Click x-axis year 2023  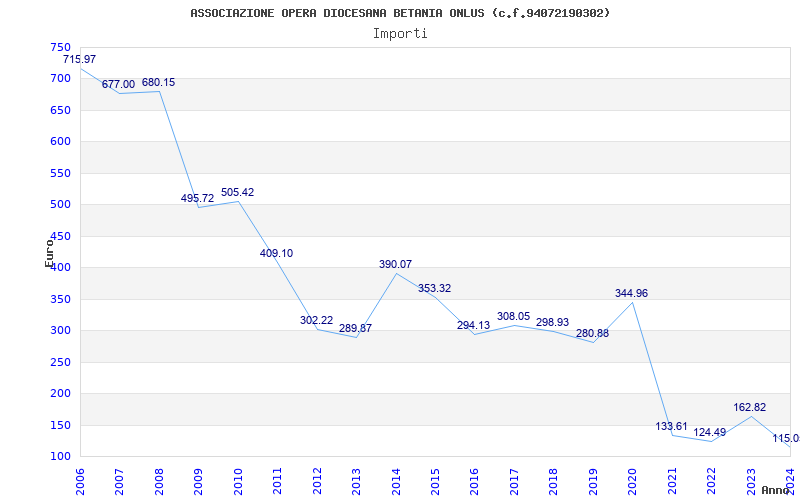[752, 482]
